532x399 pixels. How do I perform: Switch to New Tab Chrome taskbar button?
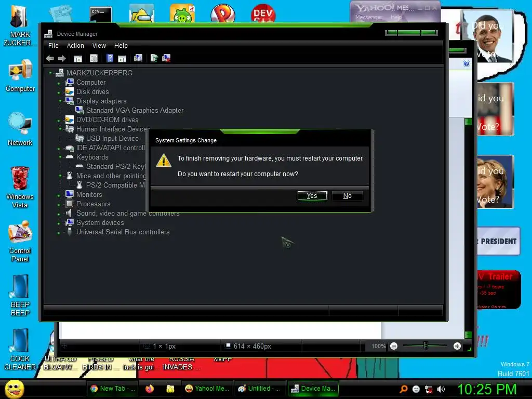point(112,389)
